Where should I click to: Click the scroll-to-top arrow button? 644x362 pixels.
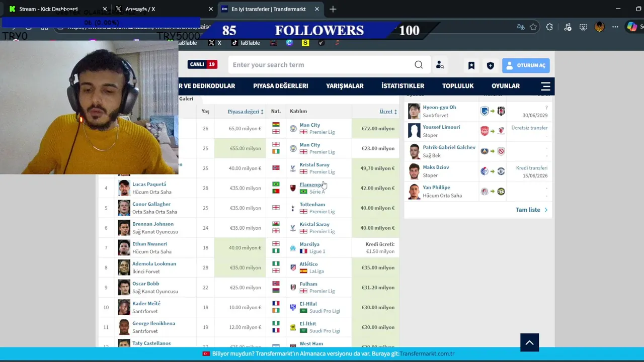click(529, 342)
